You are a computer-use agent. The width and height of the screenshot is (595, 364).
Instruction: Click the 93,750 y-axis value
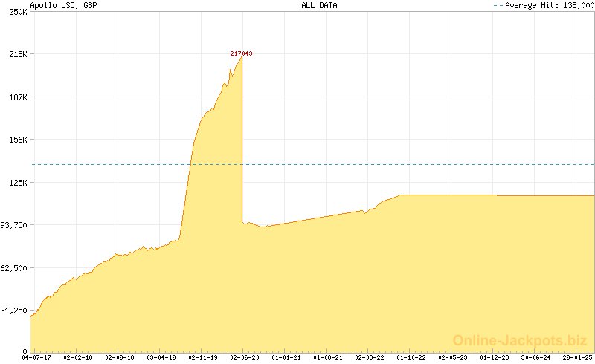click(x=14, y=225)
